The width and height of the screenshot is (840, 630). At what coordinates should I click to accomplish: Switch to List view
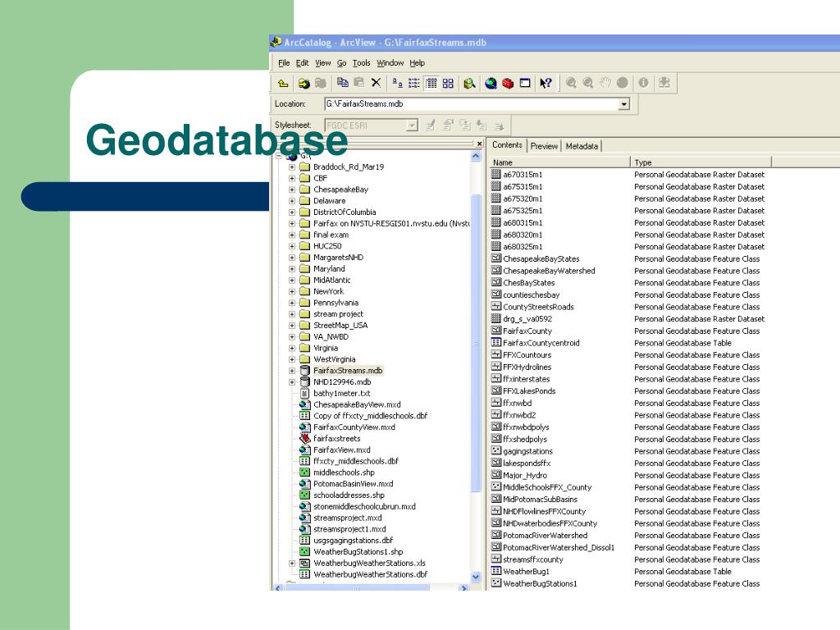click(414, 83)
